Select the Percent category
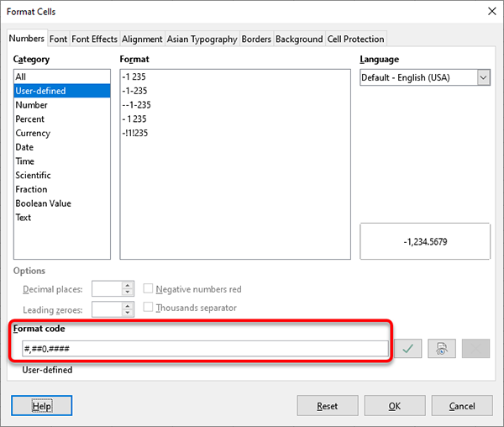 pyautogui.click(x=62, y=119)
